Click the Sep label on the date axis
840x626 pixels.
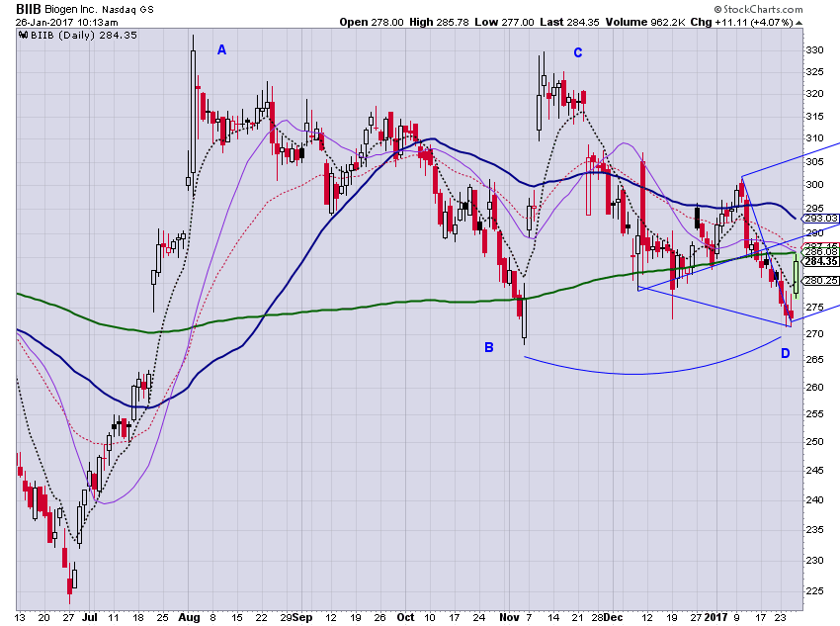click(x=302, y=617)
